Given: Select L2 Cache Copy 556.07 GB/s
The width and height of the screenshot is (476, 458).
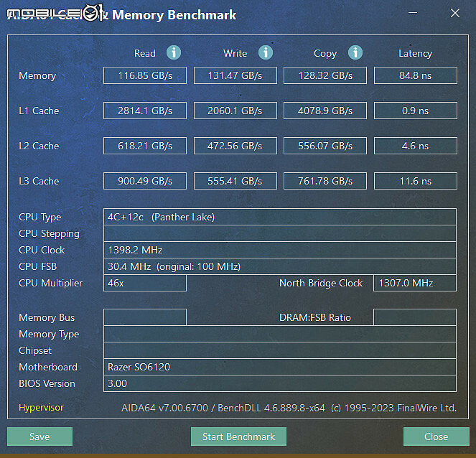Looking at the screenshot, I should [325, 146].
